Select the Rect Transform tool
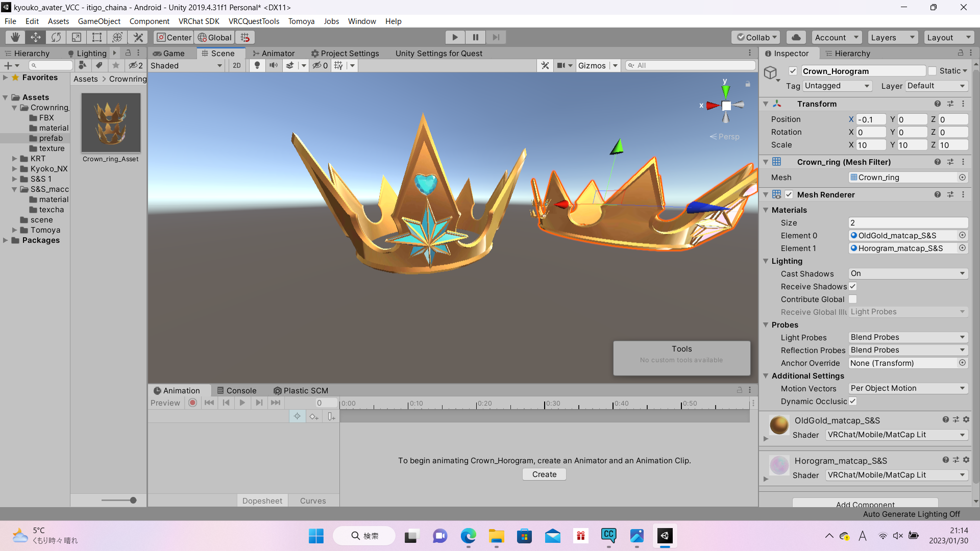The width and height of the screenshot is (980, 551). (x=96, y=37)
